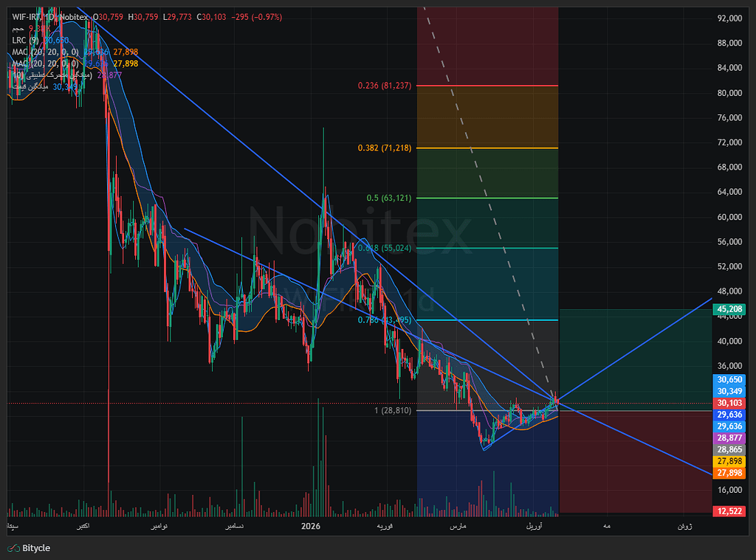
Task: Click the مه label on time axis
Action: (607, 526)
